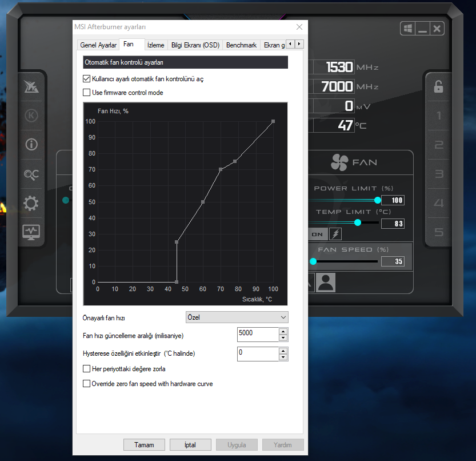
Task: Toggle the lightning bolt priority icon
Action: (x=335, y=234)
